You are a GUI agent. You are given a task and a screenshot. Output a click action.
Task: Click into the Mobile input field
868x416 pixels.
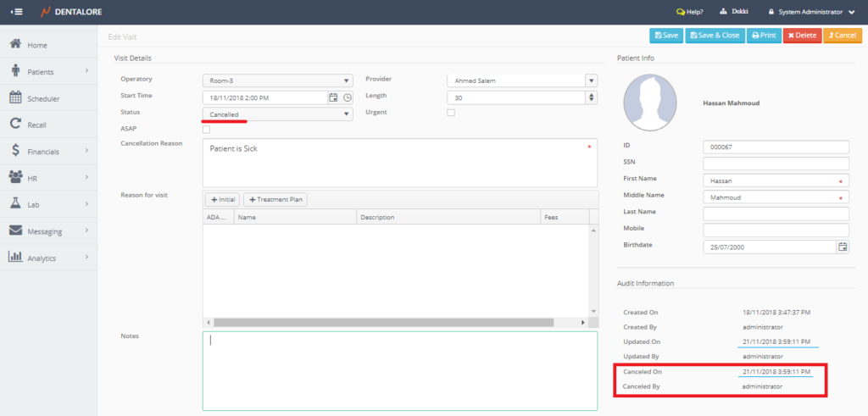coord(776,230)
